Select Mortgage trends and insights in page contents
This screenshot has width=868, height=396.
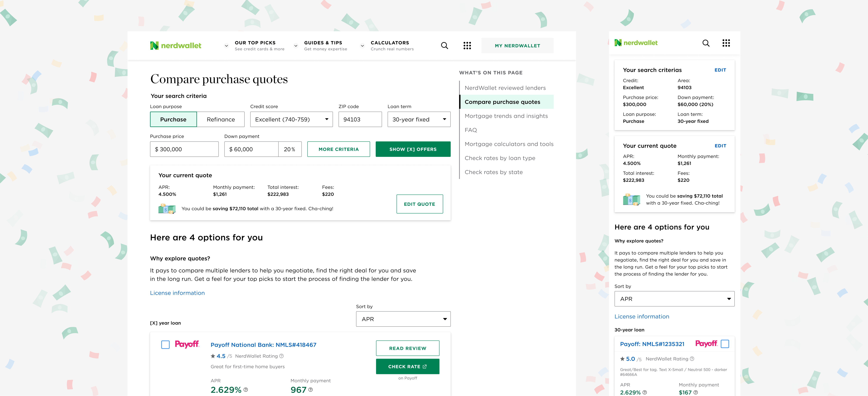tap(506, 116)
